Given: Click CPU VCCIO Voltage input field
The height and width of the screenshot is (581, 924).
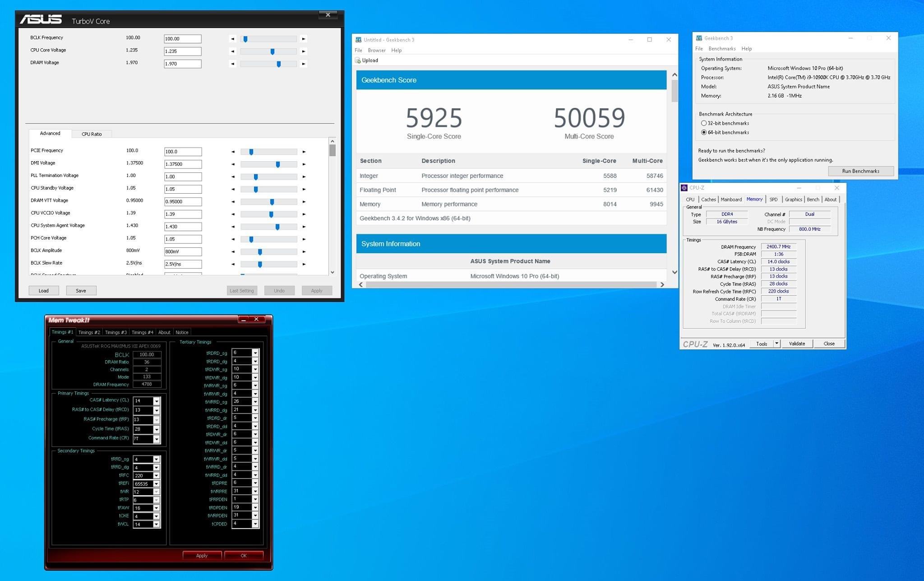Looking at the screenshot, I should coord(183,214).
